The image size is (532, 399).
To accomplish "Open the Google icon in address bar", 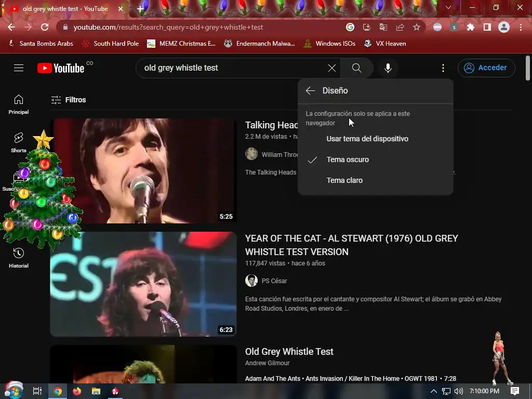I will pos(350,27).
